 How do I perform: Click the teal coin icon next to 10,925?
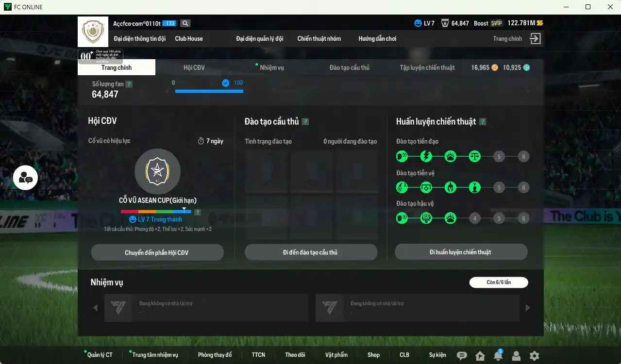pos(526,68)
